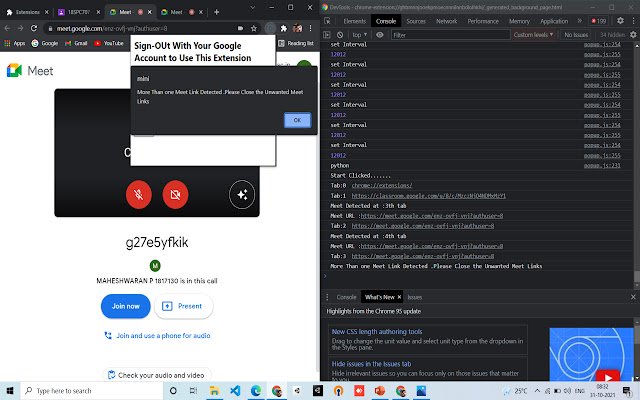
Task: Switch to DevTools Performance tab
Action: pos(483,21)
